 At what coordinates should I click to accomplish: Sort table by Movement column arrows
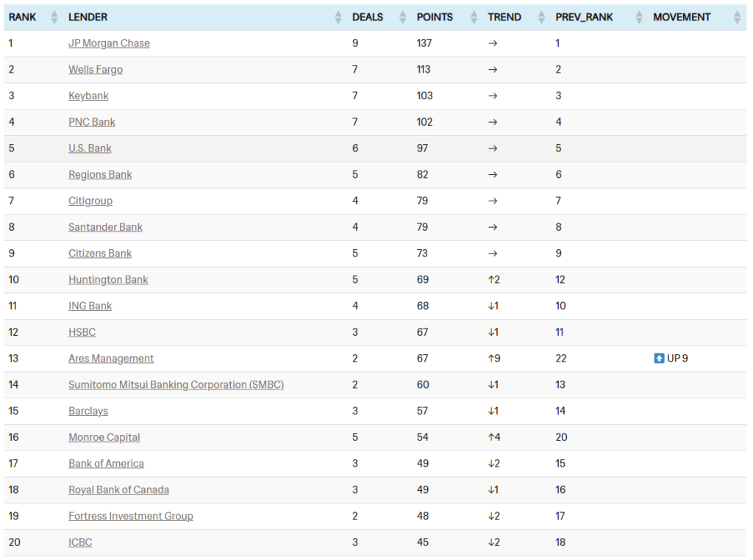pyautogui.click(x=738, y=17)
